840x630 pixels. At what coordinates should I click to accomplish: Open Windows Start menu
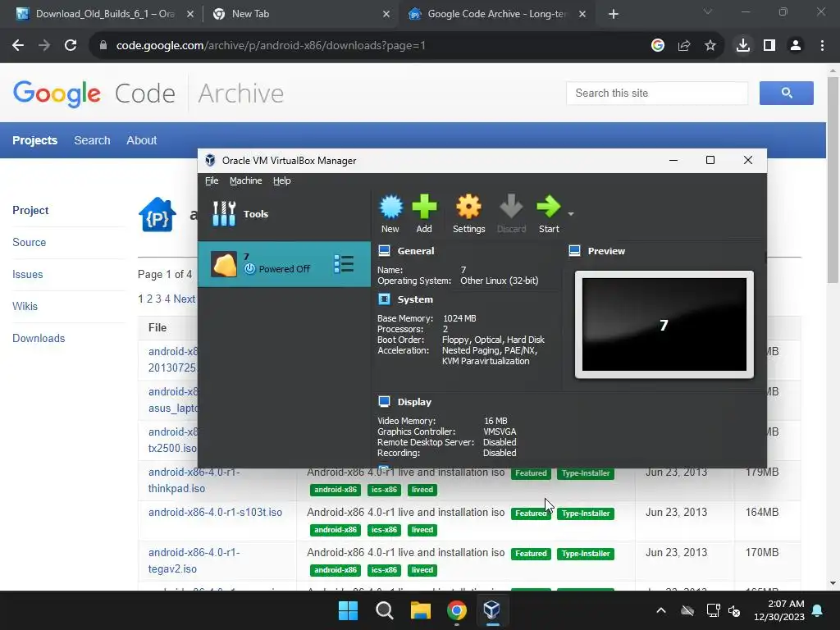tap(348, 610)
